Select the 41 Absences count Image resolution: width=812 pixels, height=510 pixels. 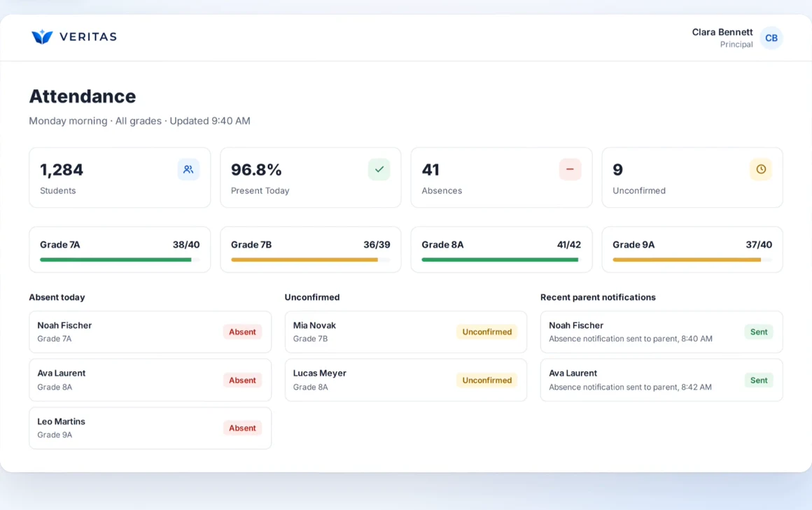point(430,170)
